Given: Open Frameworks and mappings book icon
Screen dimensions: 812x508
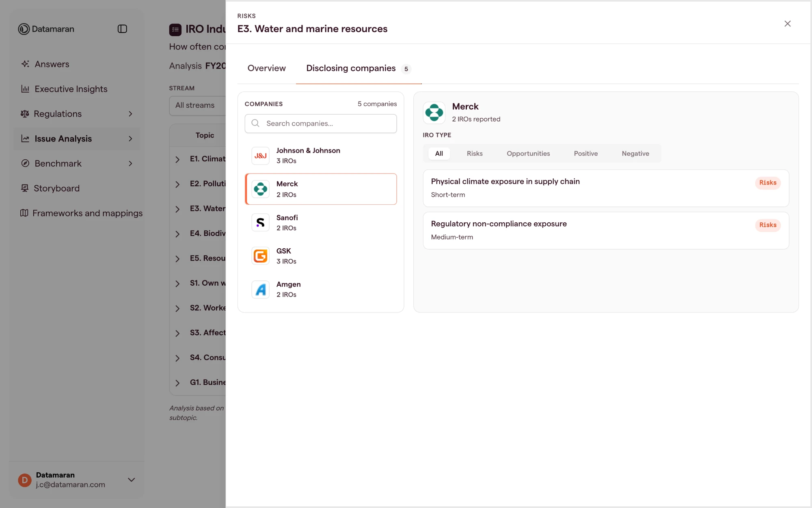Looking at the screenshot, I should [x=24, y=213].
